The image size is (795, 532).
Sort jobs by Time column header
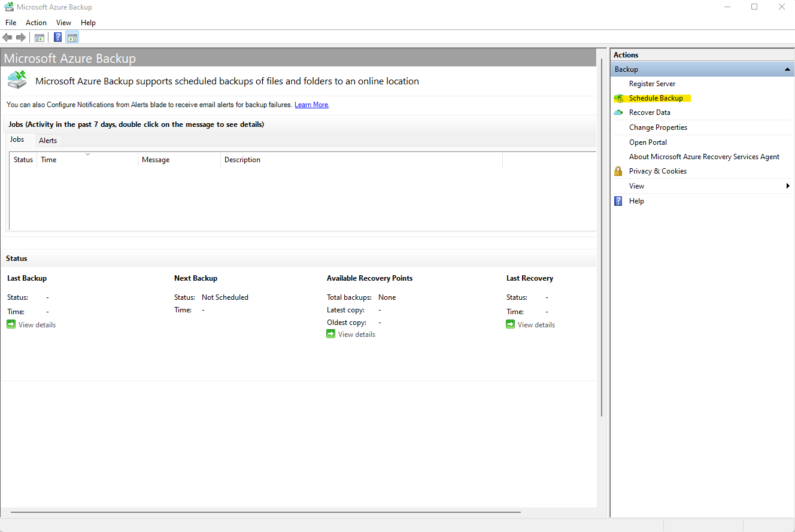tap(87, 160)
